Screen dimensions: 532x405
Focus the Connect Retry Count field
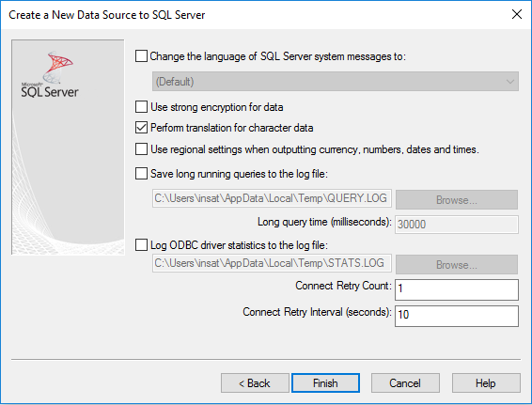click(457, 289)
